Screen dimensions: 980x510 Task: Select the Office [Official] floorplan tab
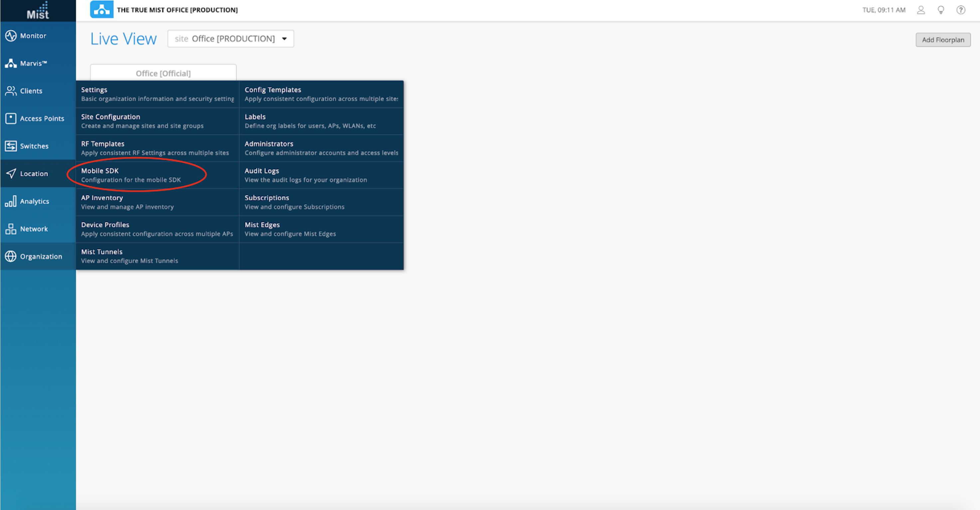click(x=163, y=73)
